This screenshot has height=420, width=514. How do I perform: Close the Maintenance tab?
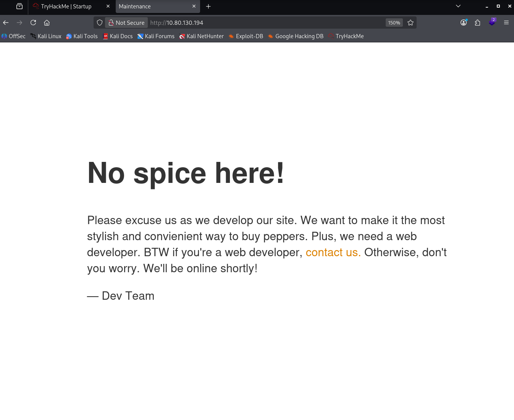tap(194, 6)
